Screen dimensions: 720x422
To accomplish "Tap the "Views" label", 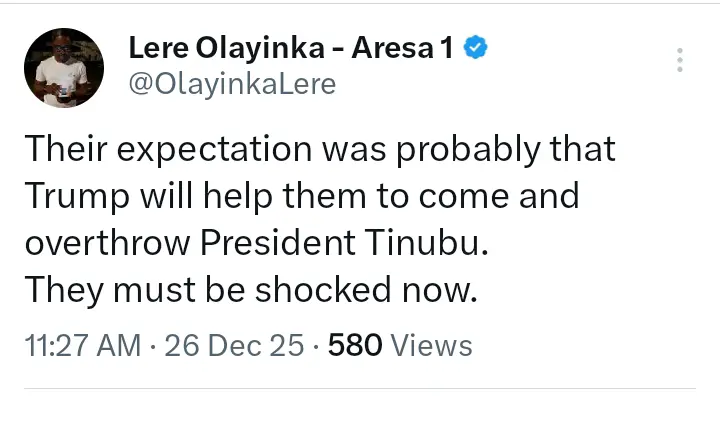I will pos(431,346).
